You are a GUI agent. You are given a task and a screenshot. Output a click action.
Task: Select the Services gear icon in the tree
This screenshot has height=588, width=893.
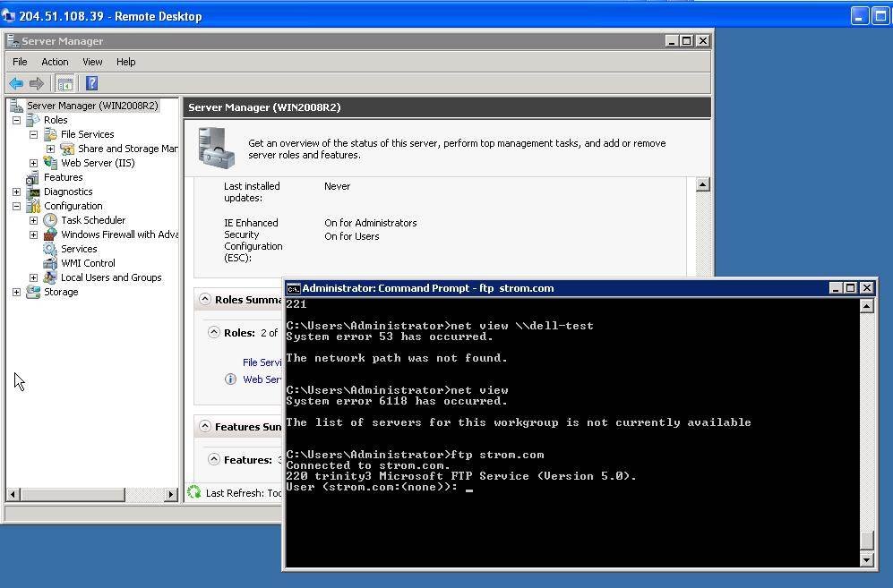tap(50, 249)
